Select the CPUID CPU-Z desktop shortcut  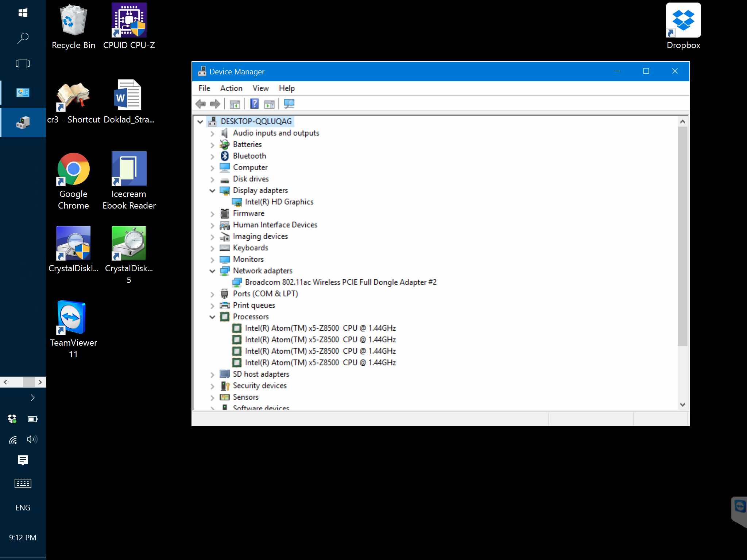pos(129,27)
